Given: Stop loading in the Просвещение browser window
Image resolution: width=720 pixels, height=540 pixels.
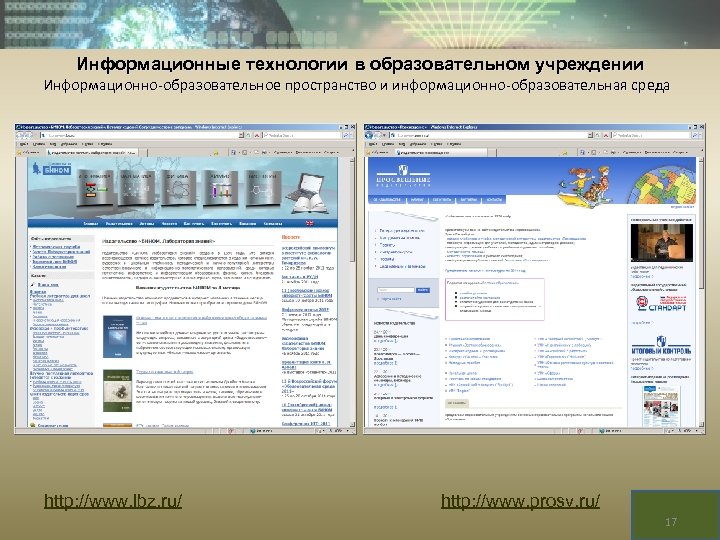Looking at the screenshot, I should coord(606,135).
